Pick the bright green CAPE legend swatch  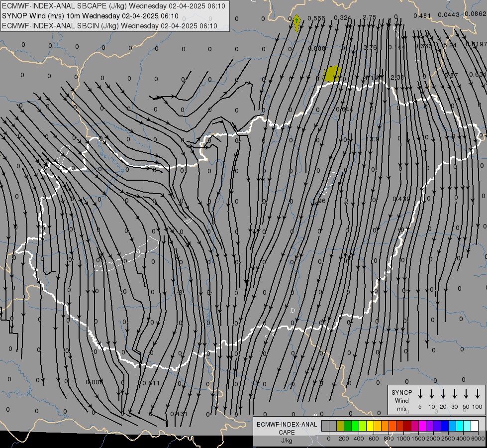355,426
